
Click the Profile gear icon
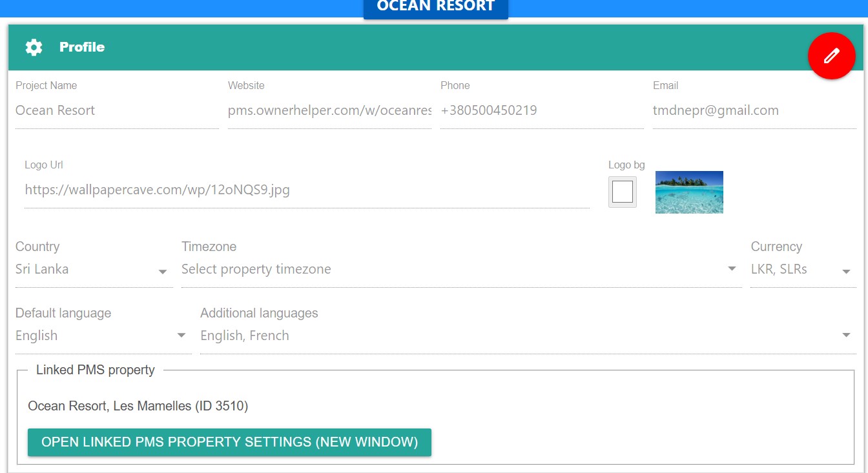pyautogui.click(x=34, y=47)
